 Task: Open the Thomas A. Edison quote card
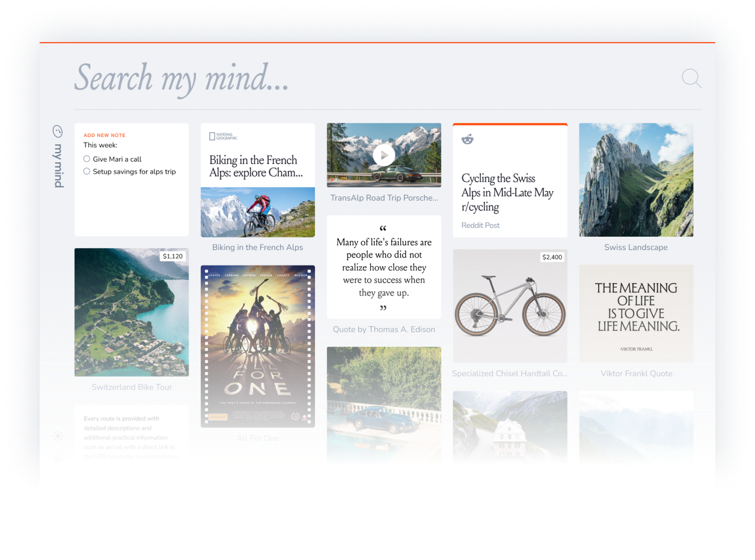coord(384,267)
